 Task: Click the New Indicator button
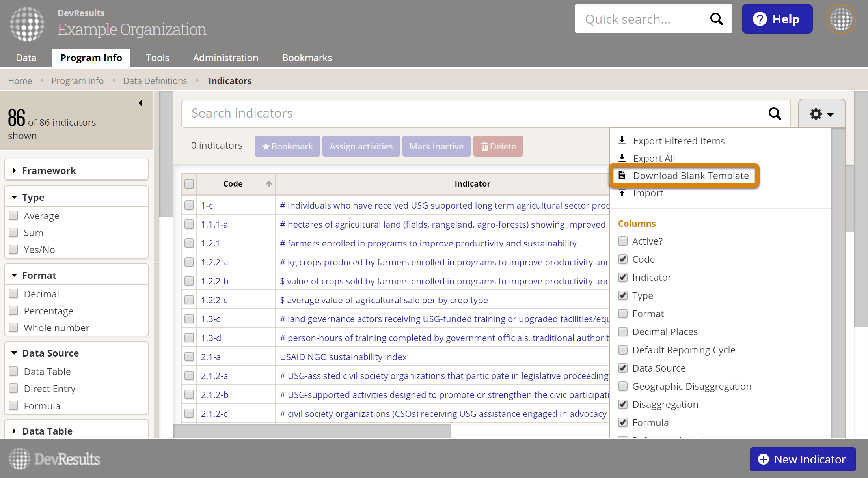pos(802,459)
